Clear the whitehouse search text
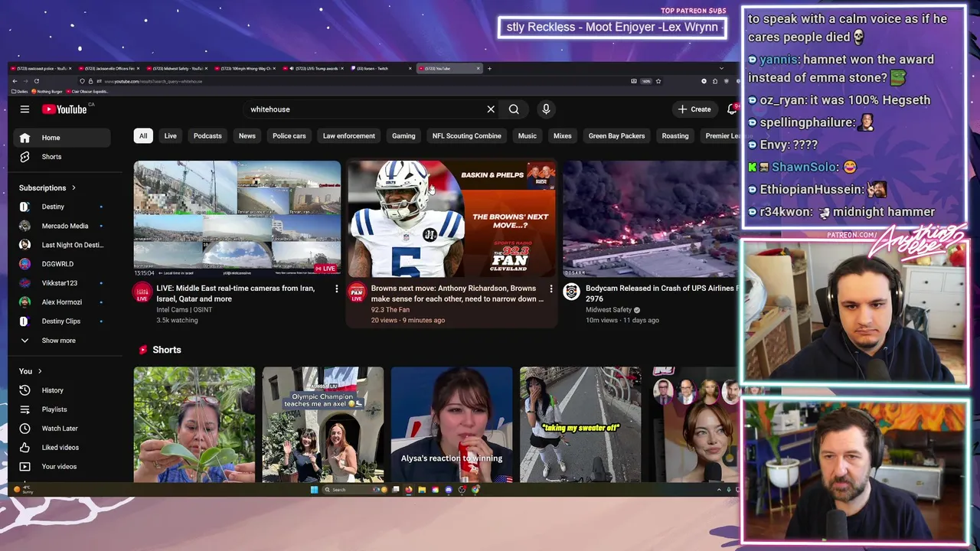Screen dimensions: 980x551 pyautogui.click(x=491, y=109)
